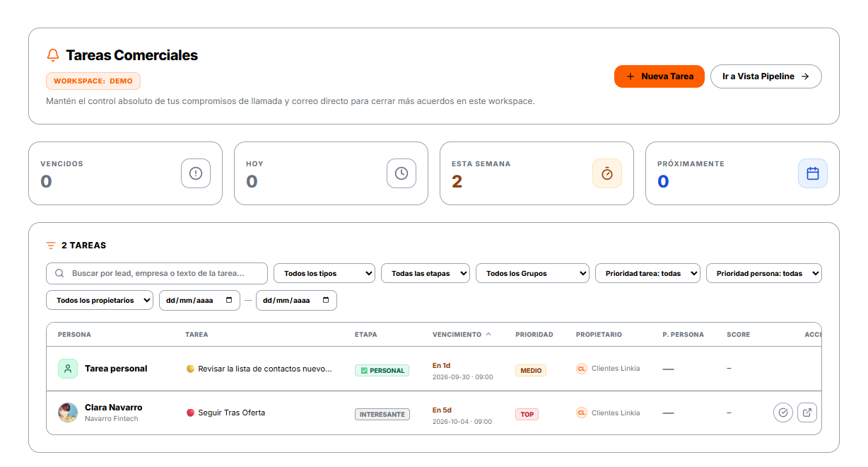Click Revisar la lista de contactos task text
The height and width of the screenshot is (467, 868).
pos(265,369)
